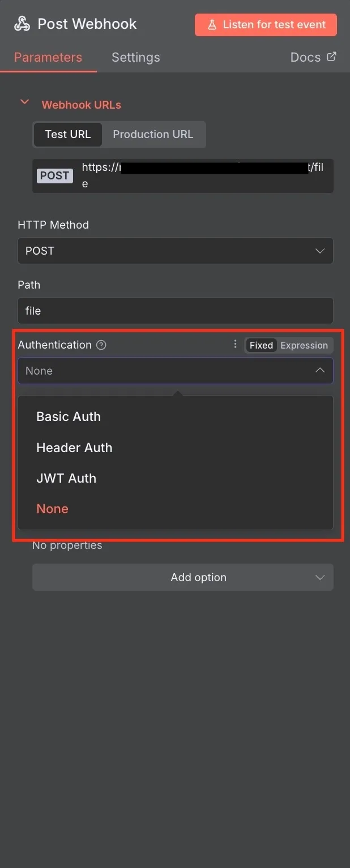Click the Authentication help question mark icon
350x868 pixels.
(x=101, y=345)
